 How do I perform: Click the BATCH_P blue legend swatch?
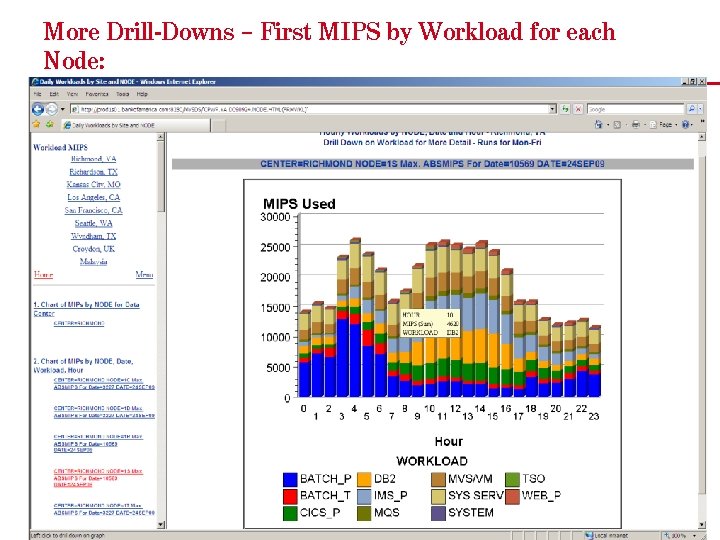point(290,479)
